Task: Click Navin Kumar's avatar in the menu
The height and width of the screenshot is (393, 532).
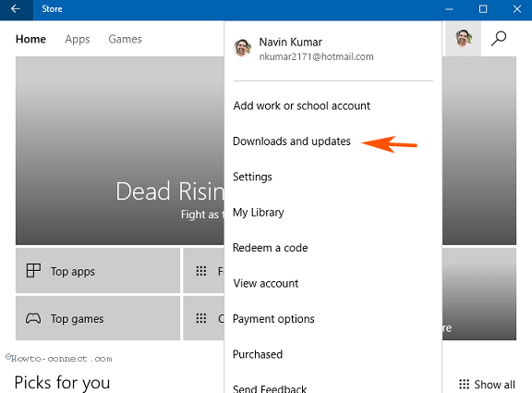Action: (242, 48)
